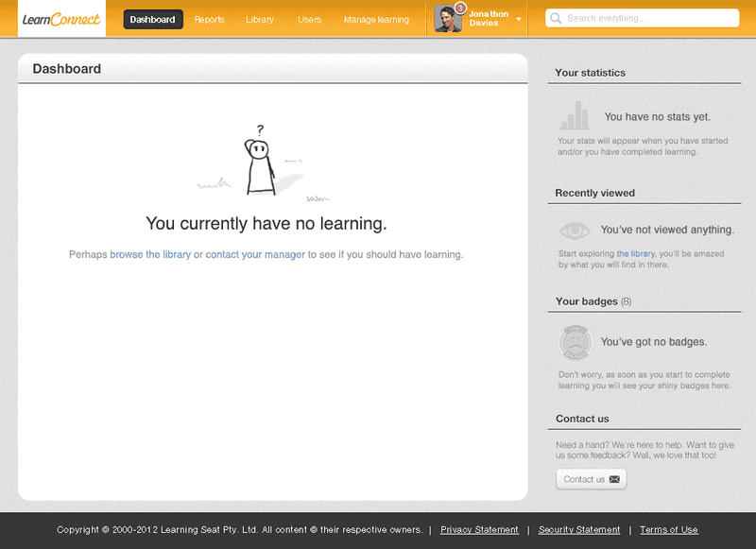Click the LearnConnect logo
The image size is (756, 549).
[x=61, y=19]
